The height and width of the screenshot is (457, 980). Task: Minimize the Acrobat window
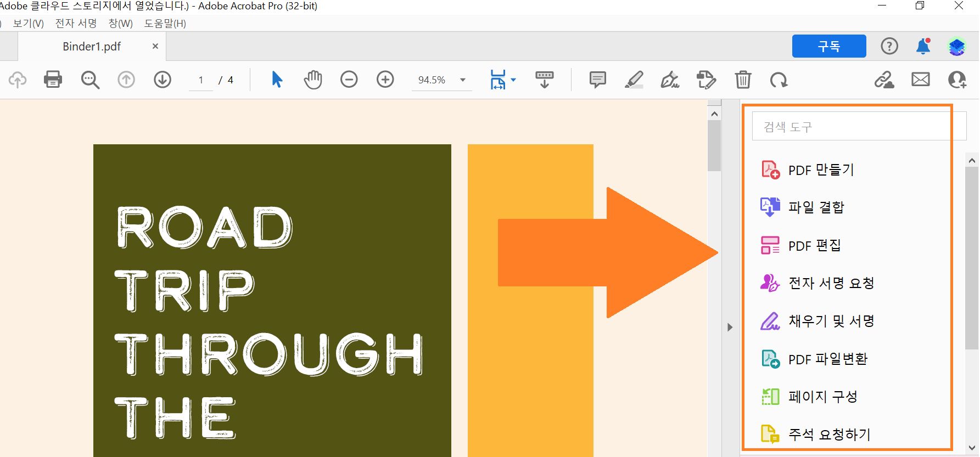click(x=882, y=5)
